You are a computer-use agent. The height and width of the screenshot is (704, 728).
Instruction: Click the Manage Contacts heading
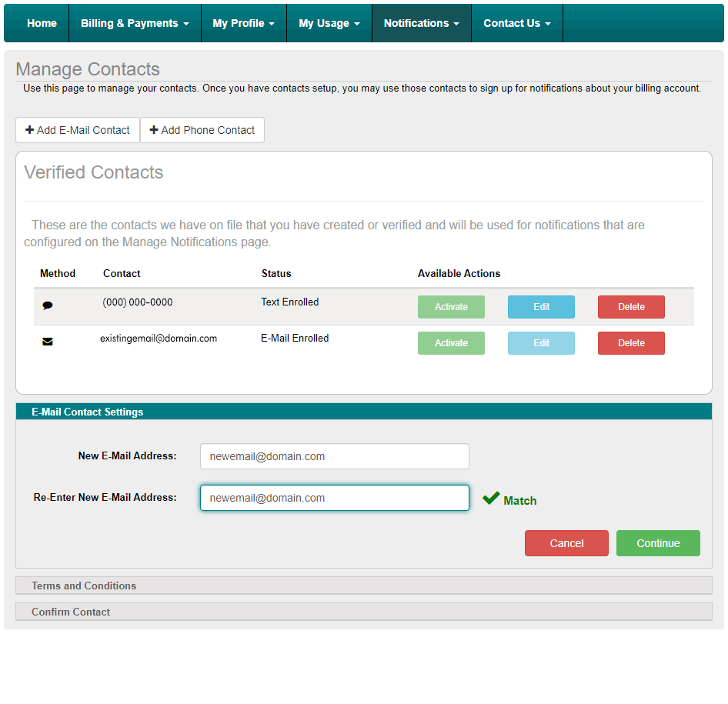coord(88,69)
